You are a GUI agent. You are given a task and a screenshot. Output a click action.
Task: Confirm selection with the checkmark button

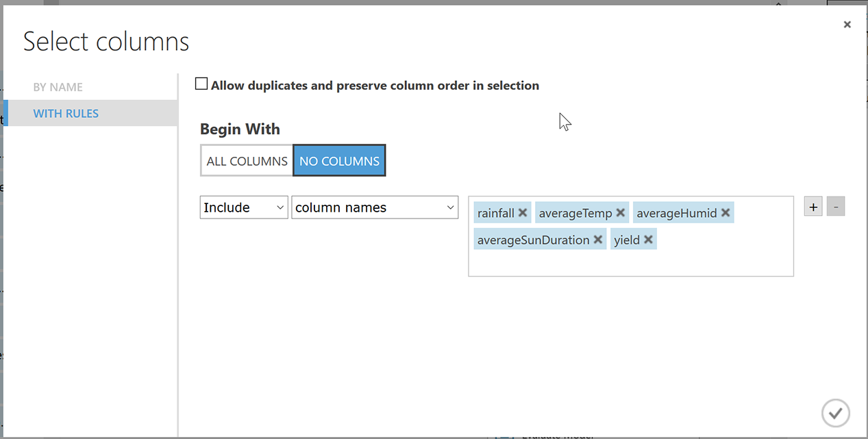point(835,413)
